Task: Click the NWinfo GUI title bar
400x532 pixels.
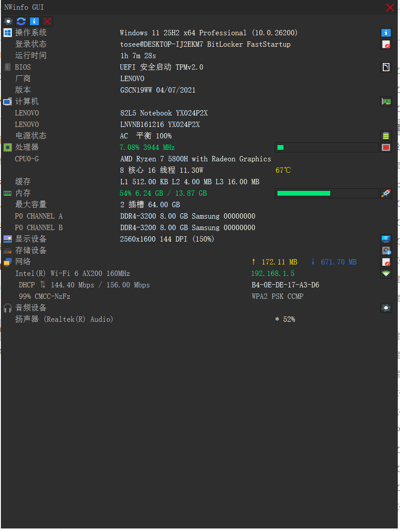Action: 176,7
